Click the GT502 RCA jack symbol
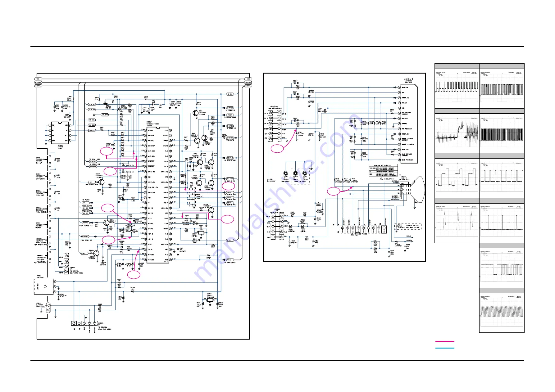This screenshot has width=555, height=392. point(295,173)
